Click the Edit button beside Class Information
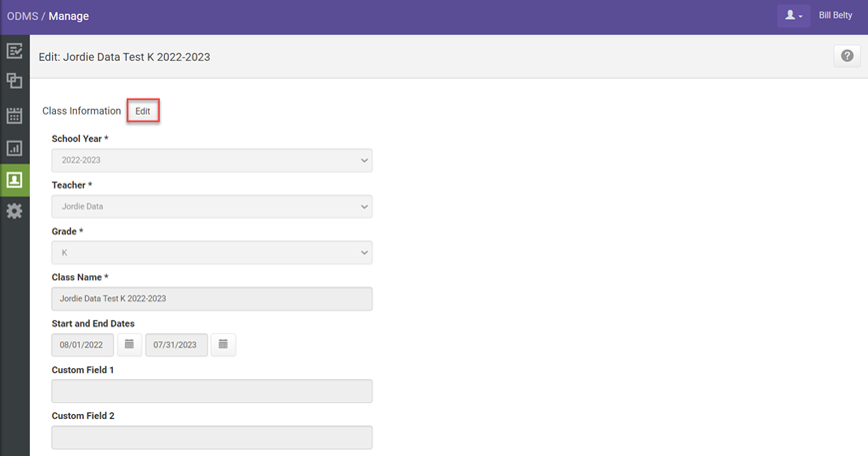The image size is (868, 456). 143,111
